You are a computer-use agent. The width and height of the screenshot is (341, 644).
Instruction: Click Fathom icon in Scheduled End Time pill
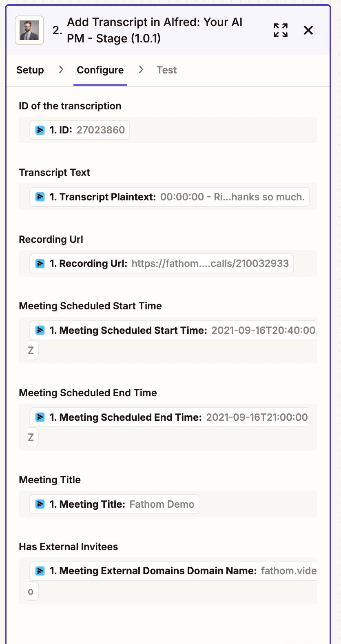click(x=40, y=417)
